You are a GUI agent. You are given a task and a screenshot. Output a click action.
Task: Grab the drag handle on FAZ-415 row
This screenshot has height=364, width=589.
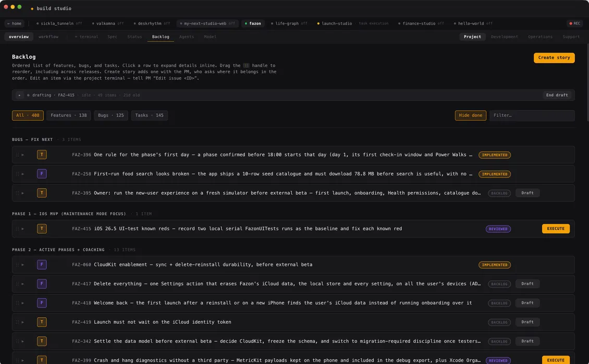click(x=17, y=229)
